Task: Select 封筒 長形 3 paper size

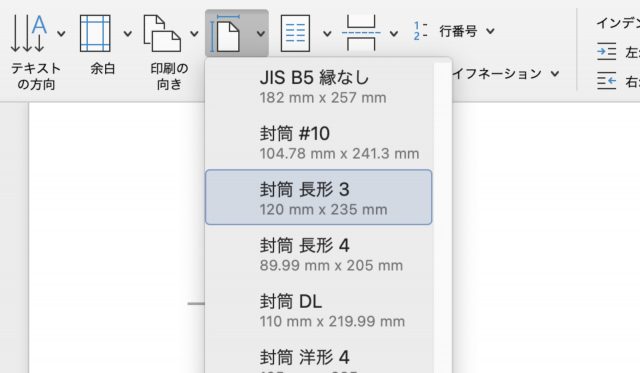Action: [x=318, y=198]
